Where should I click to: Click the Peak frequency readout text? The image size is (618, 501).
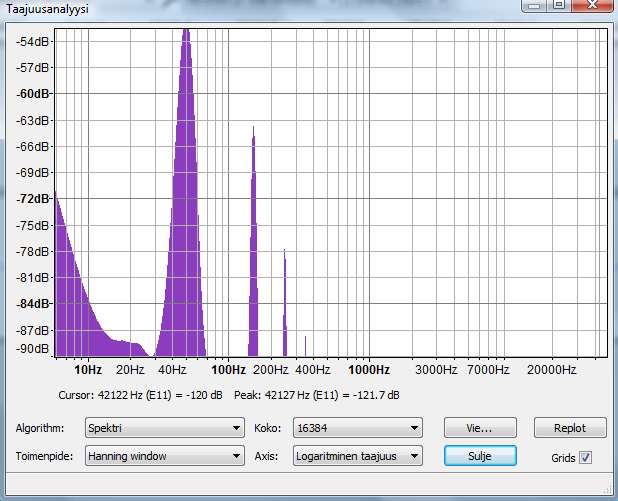tap(317, 395)
